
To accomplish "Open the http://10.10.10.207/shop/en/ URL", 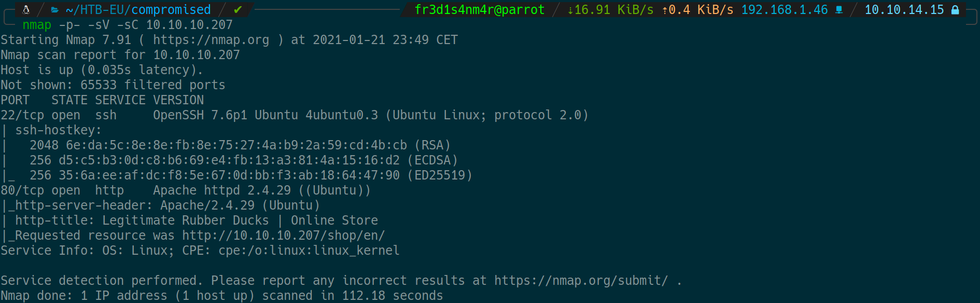I will (x=283, y=236).
